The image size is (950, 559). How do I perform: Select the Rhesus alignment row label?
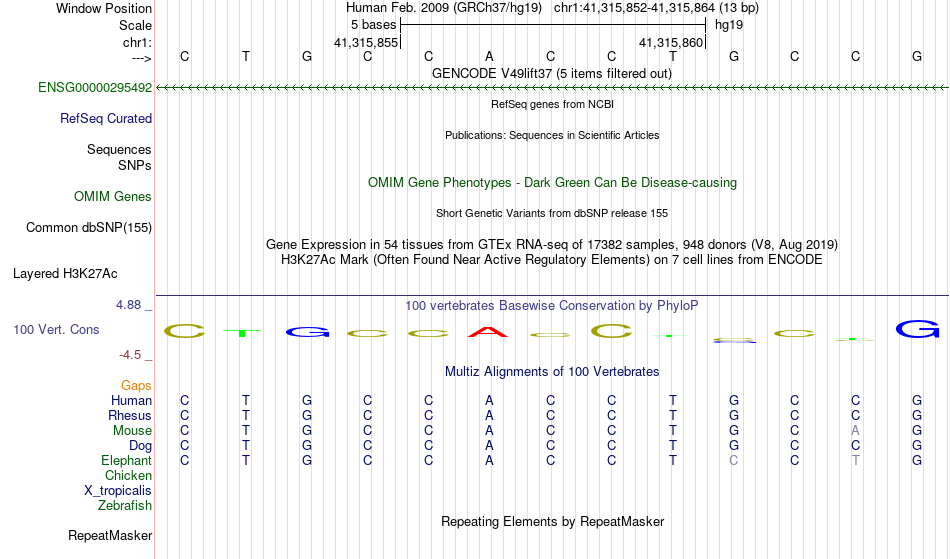[130, 415]
